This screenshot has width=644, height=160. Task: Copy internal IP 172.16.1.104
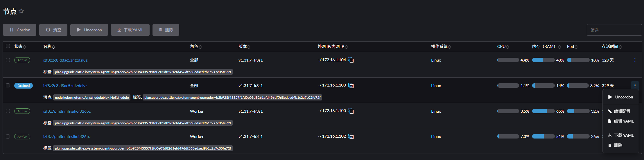pos(351,60)
